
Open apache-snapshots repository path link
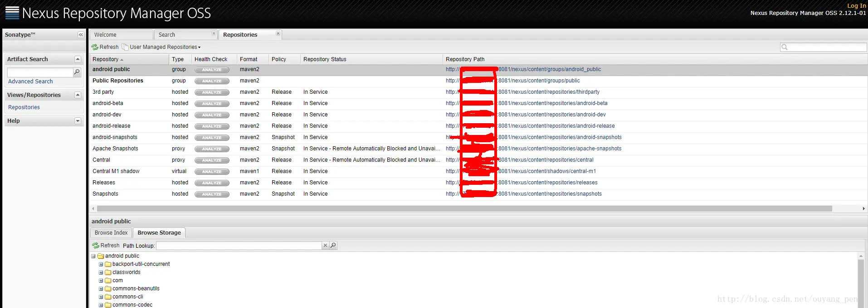534,149
